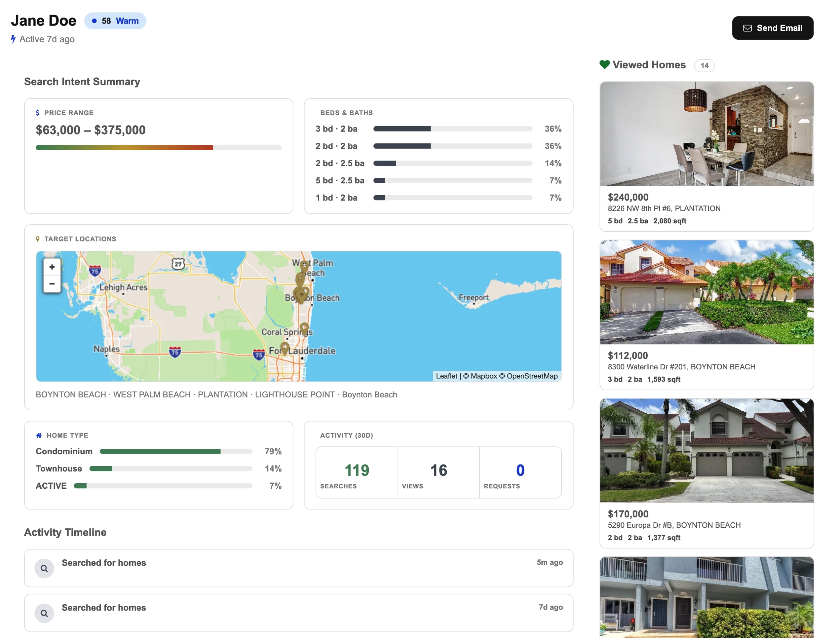Click the 0 Requests activity stat
840x638 pixels.
pyautogui.click(x=520, y=472)
